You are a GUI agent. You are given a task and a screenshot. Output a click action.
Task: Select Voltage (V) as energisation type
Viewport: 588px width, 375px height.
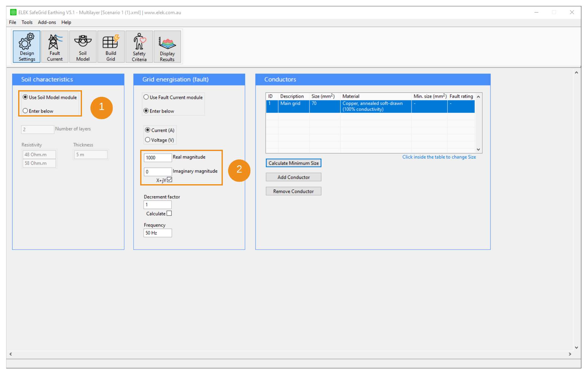[x=147, y=139]
